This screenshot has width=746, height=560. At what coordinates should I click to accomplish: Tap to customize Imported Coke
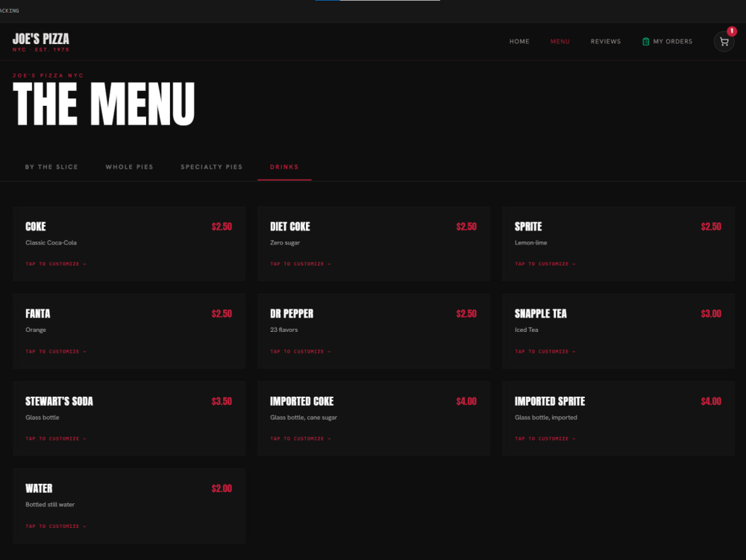click(300, 438)
